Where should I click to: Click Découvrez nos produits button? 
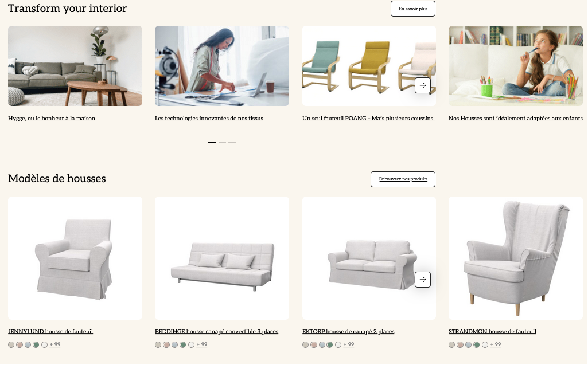coord(403,179)
